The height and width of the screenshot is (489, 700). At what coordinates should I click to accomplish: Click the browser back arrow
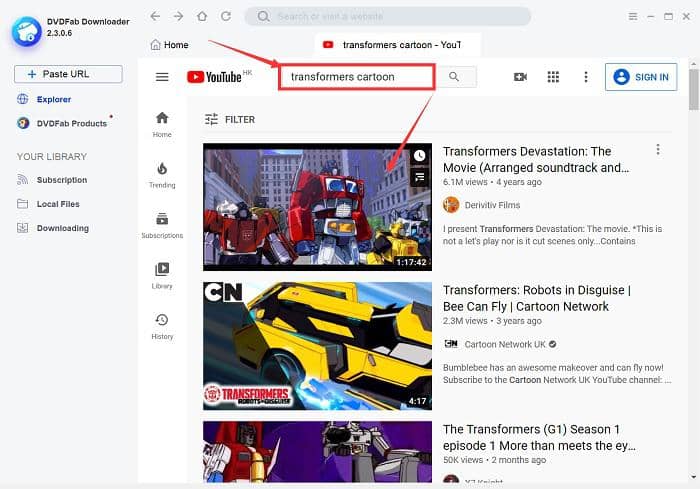[155, 17]
